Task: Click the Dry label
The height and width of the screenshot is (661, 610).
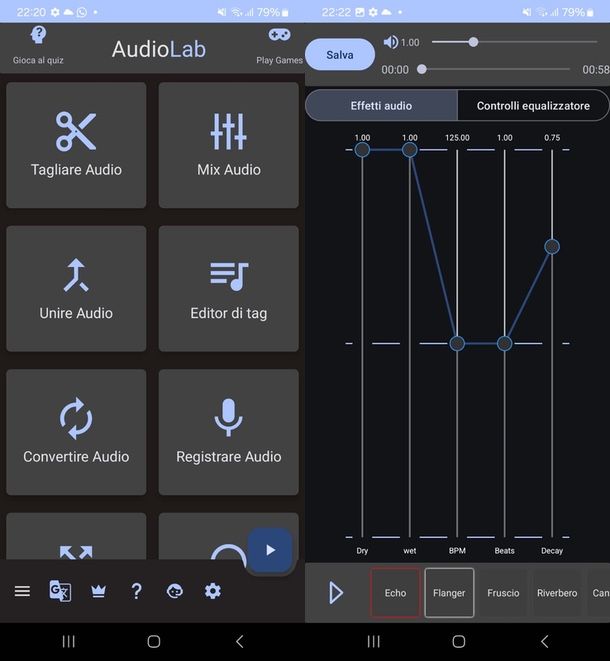Action: click(x=362, y=551)
